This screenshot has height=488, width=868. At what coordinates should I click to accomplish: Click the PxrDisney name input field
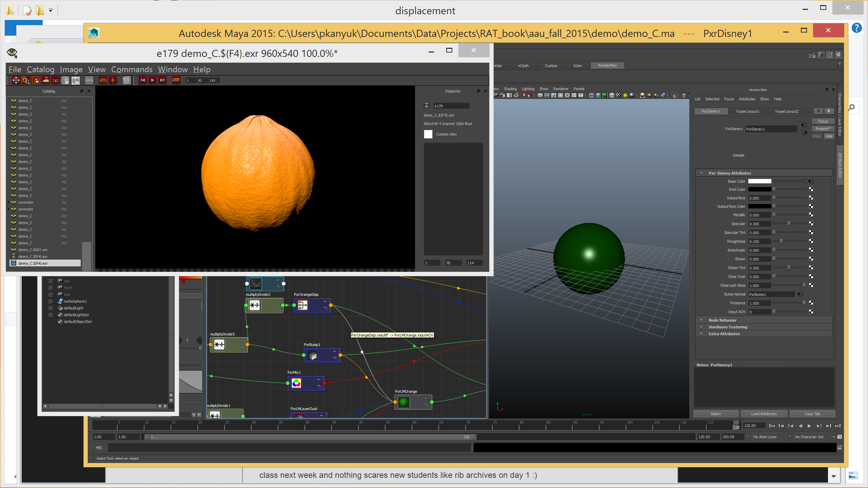pyautogui.click(x=771, y=129)
